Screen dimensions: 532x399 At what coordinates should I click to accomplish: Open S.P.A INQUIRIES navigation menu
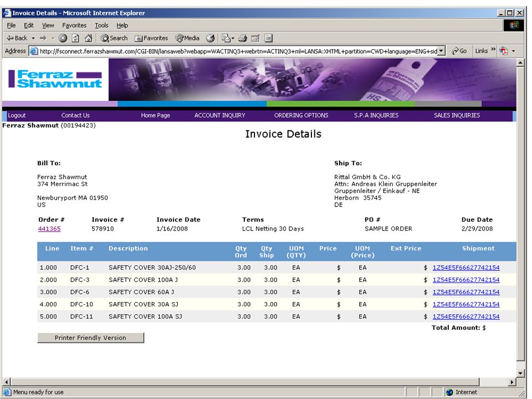(x=376, y=115)
